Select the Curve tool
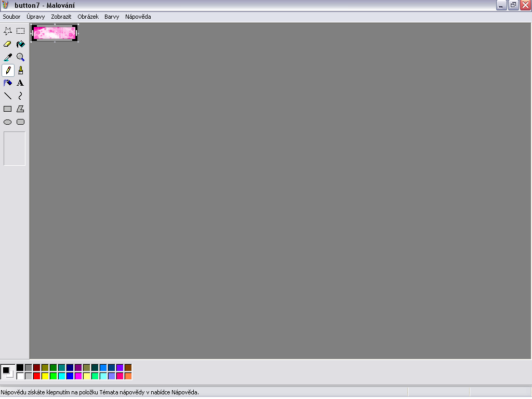The height and width of the screenshot is (399, 532). [x=20, y=96]
